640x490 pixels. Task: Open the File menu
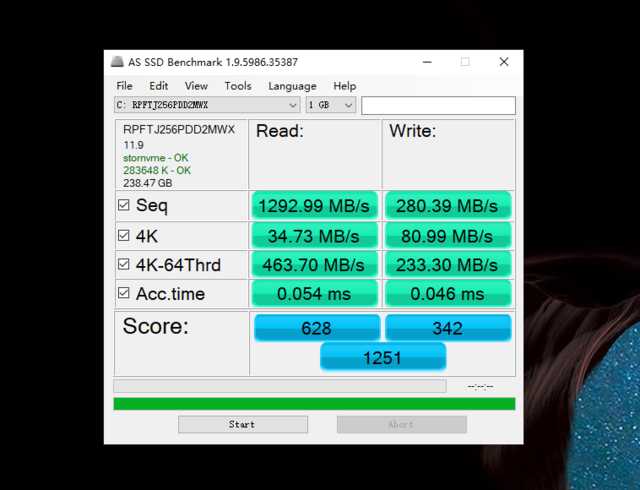124,86
